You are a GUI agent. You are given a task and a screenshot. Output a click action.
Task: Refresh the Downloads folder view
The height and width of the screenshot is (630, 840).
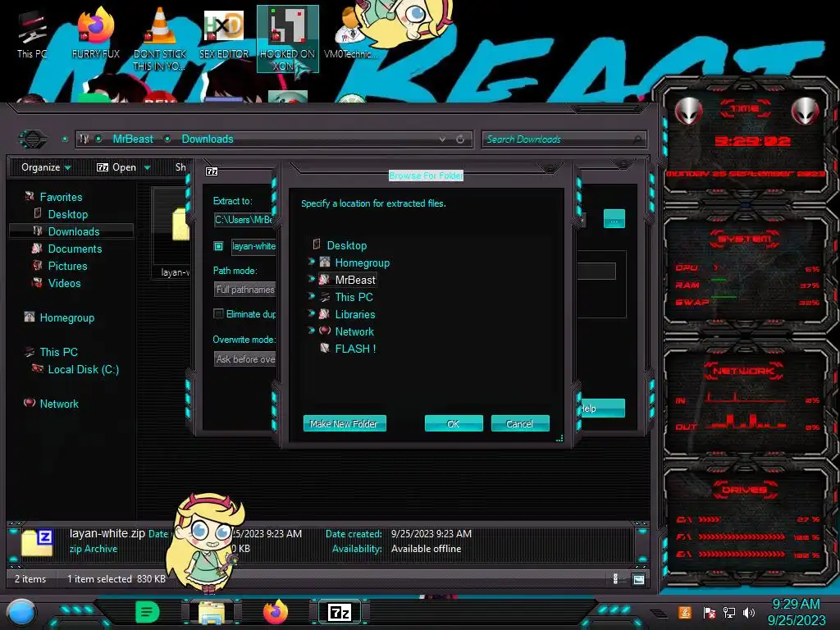(x=460, y=139)
